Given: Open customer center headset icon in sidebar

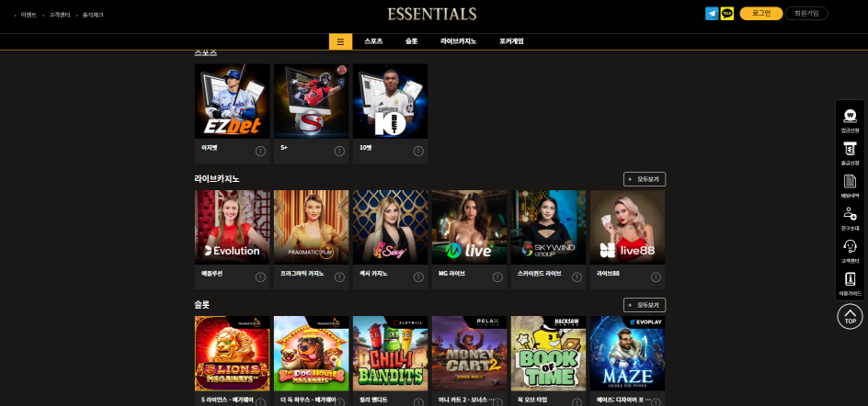Looking at the screenshot, I should (x=850, y=251).
